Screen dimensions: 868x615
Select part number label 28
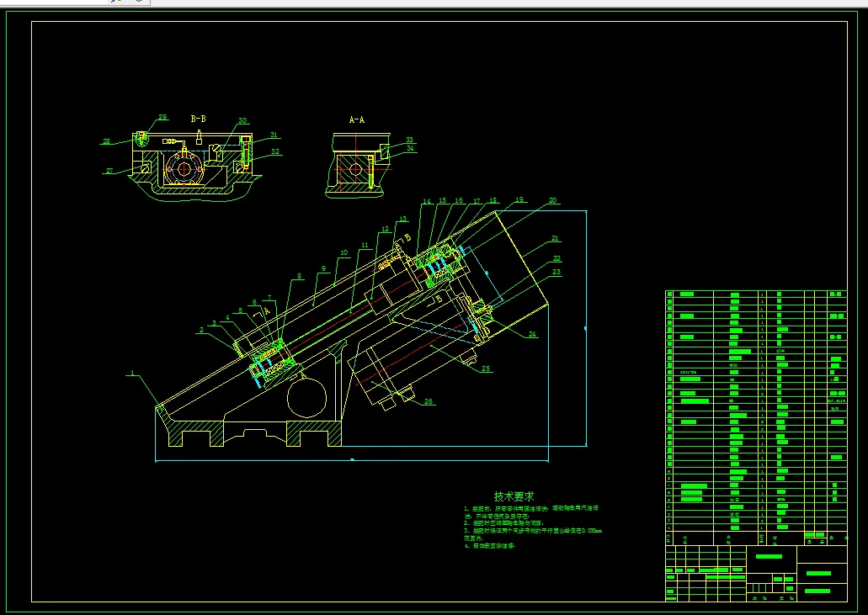pyautogui.click(x=106, y=141)
